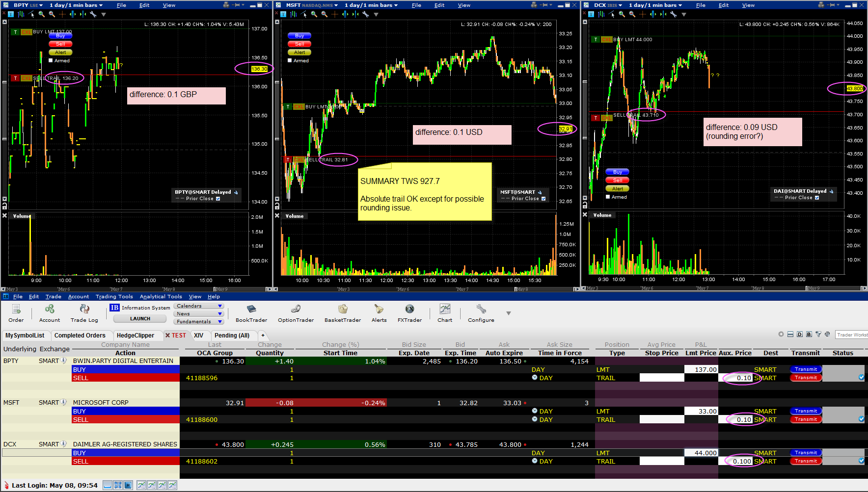The height and width of the screenshot is (492, 868).
Task: Open Analytical Tools menu
Action: [x=161, y=296]
